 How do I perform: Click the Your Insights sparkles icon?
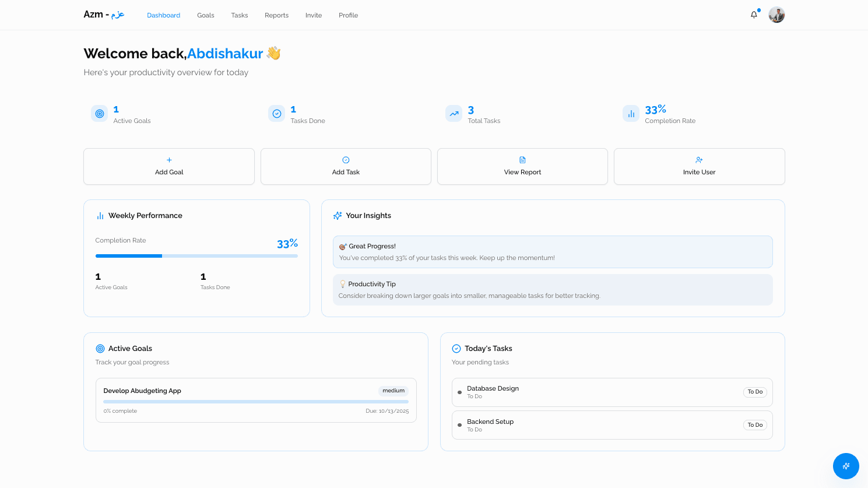338,215
